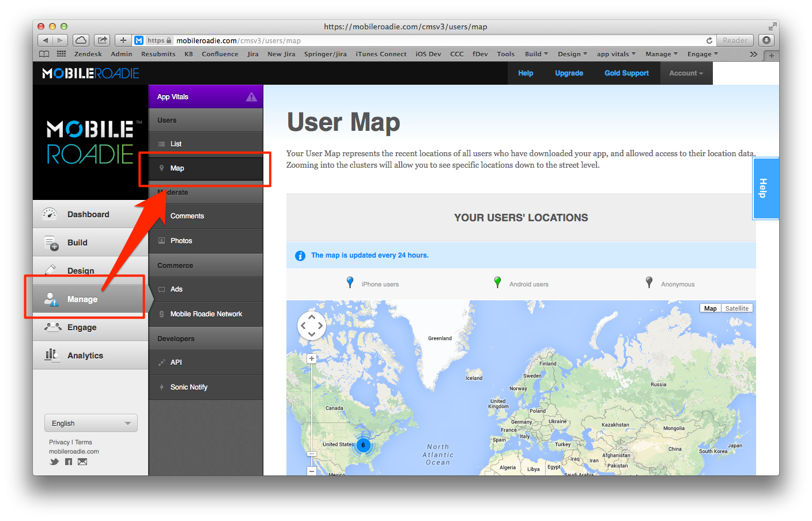Click the map pan control arrows
812x521 pixels.
pos(311,326)
